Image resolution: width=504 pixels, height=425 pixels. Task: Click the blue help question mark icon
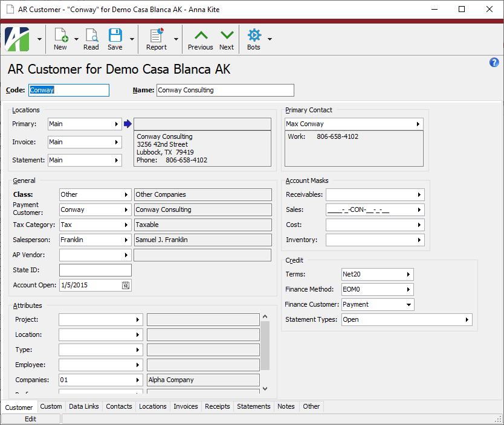click(x=494, y=63)
